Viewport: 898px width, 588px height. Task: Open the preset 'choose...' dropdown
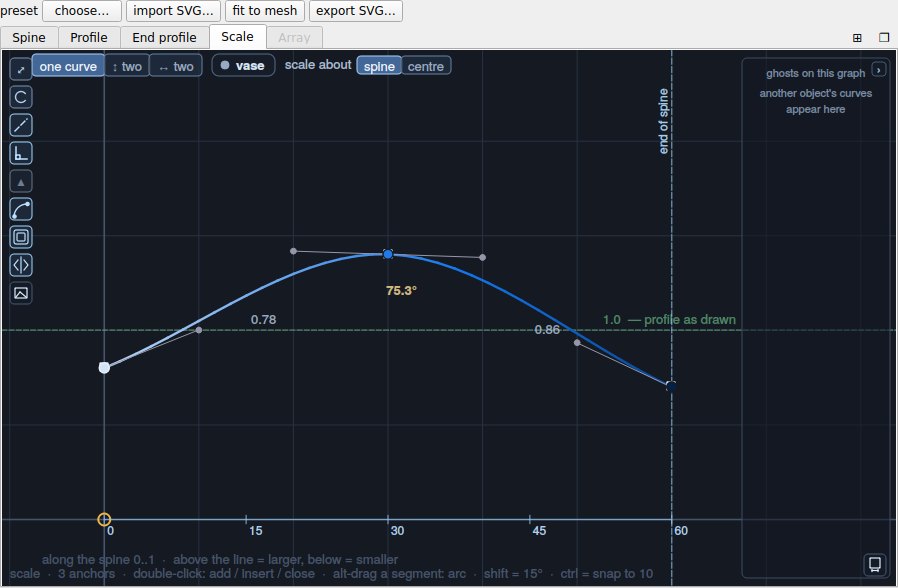pyautogui.click(x=82, y=10)
